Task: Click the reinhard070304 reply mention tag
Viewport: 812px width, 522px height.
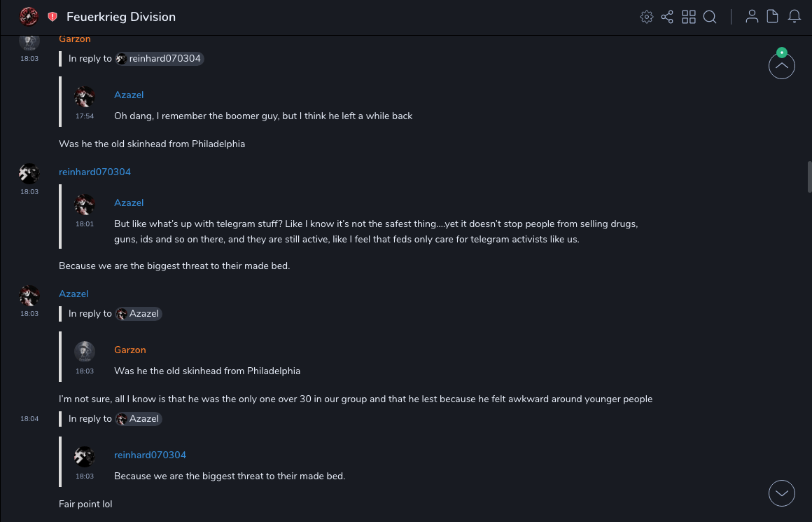Action: [160, 59]
